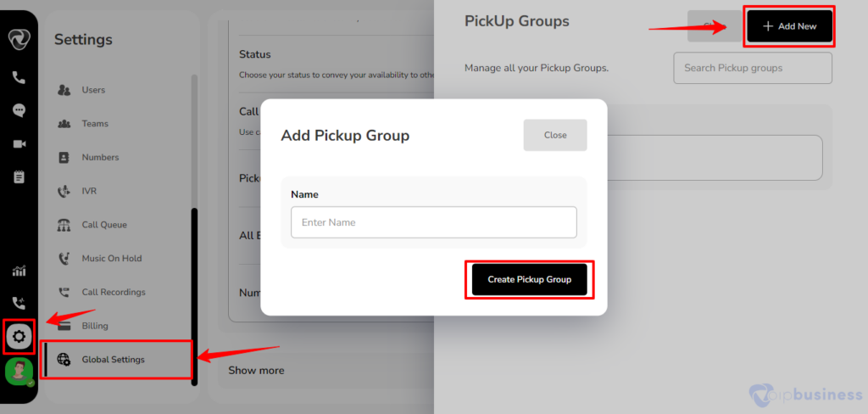This screenshot has height=414, width=868.
Task: Click the settings gear icon
Action: pyautogui.click(x=19, y=336)
